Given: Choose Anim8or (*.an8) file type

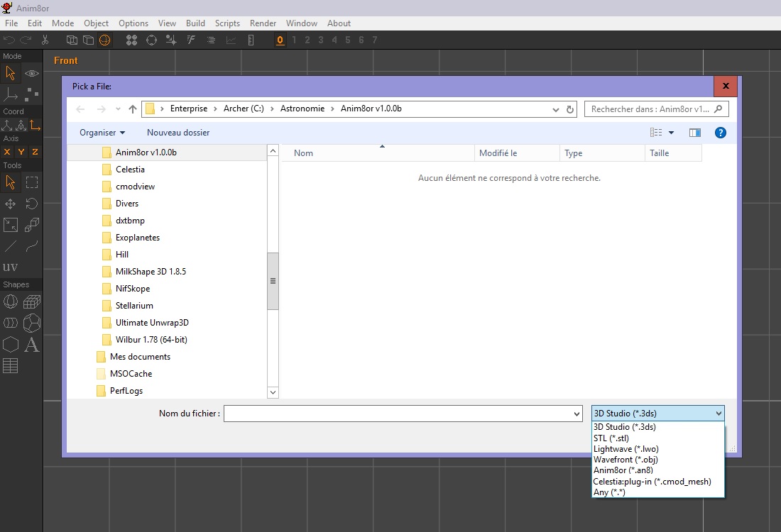Looking at the screenshot, I should pyautogui.click(x=657, y=470).
